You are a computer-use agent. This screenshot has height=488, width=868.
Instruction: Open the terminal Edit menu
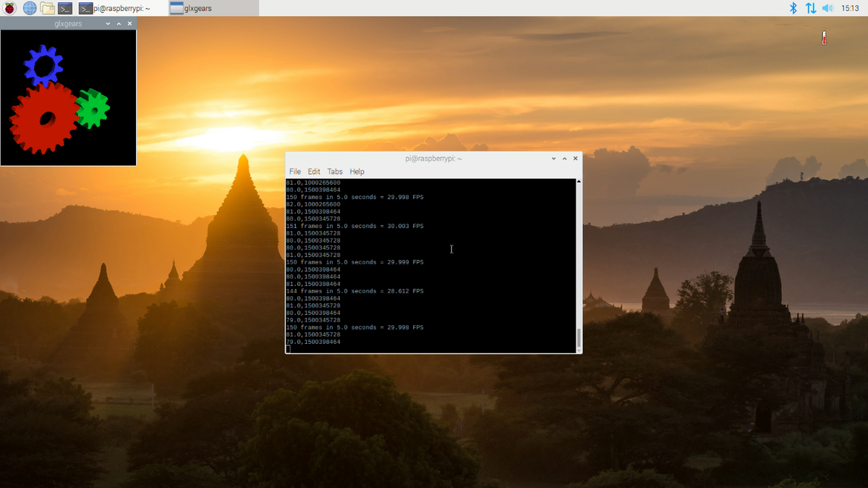313,172
